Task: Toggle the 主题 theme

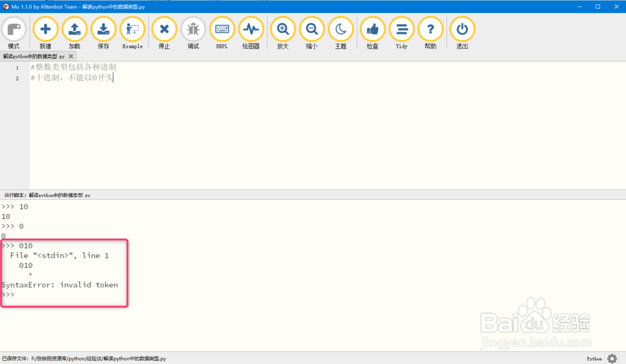Action: 341,33
